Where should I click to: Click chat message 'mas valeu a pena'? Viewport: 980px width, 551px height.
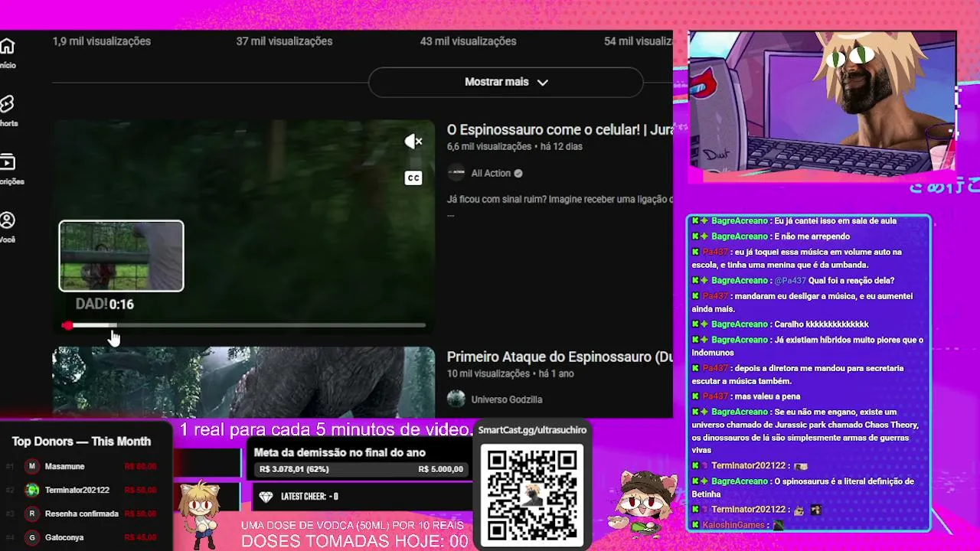pos(767,396)
